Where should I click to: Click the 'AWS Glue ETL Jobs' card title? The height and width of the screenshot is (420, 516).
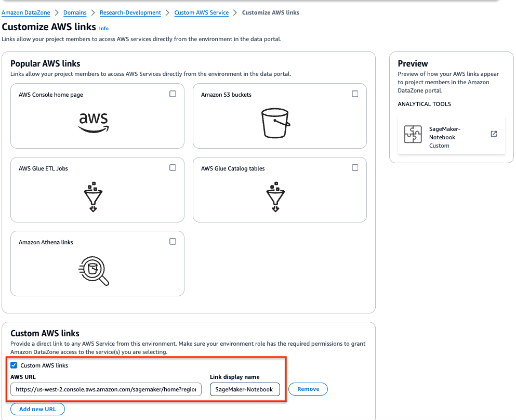coord(43,168)
